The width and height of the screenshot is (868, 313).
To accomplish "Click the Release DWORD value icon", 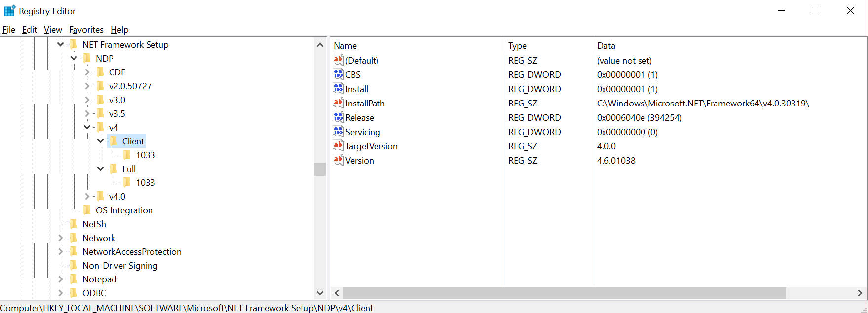I will tap(338, 117).
